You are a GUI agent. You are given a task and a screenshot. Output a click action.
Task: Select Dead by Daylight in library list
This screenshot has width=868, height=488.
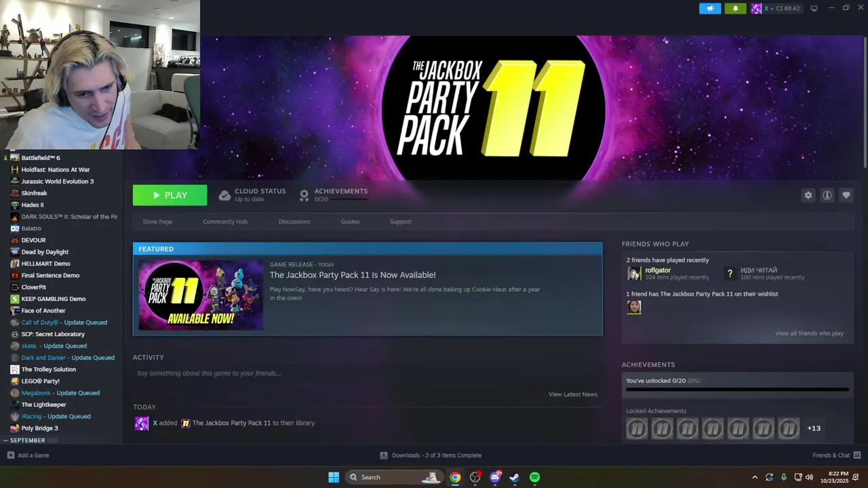45,252
